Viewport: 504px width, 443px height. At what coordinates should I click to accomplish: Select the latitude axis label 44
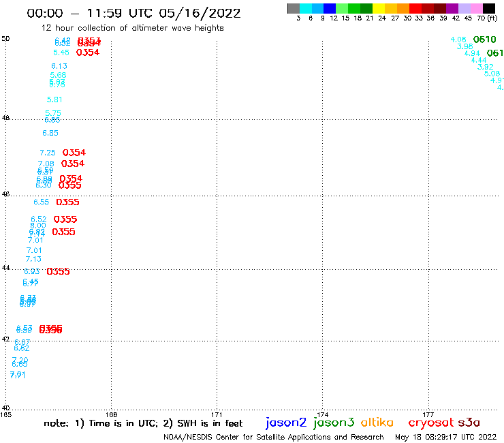(5, 268)
